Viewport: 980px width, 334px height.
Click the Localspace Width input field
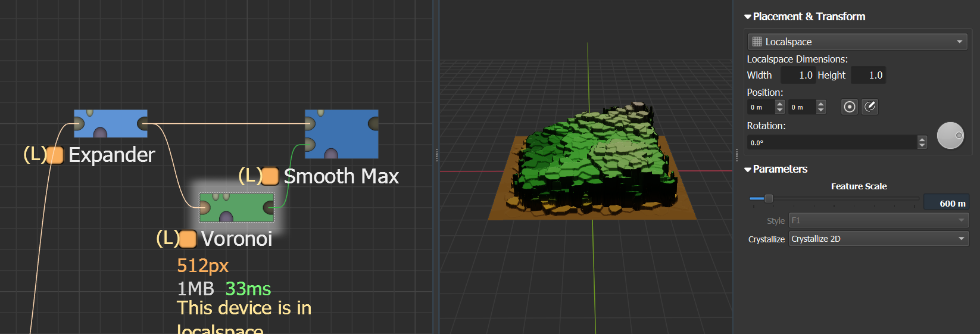(797, 75)
